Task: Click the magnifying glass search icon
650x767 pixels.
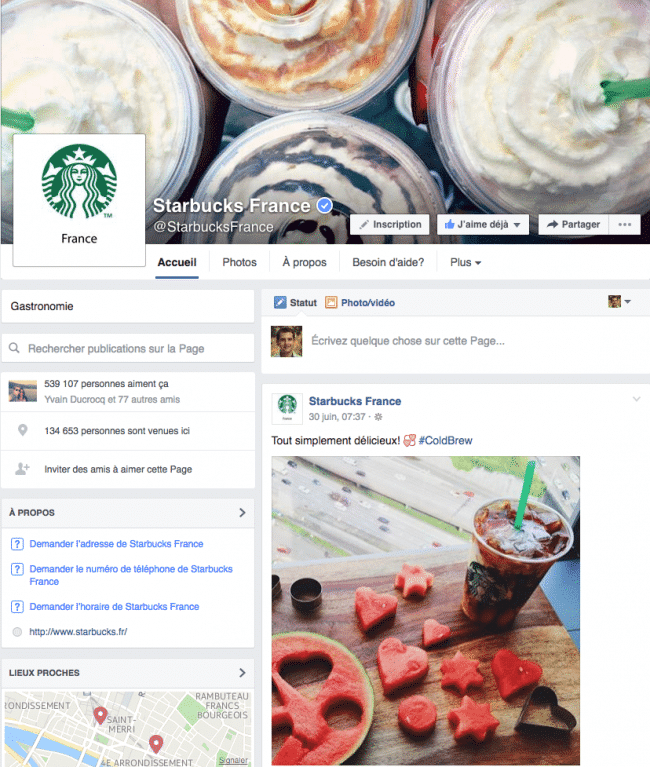Action: coord(15,348)
